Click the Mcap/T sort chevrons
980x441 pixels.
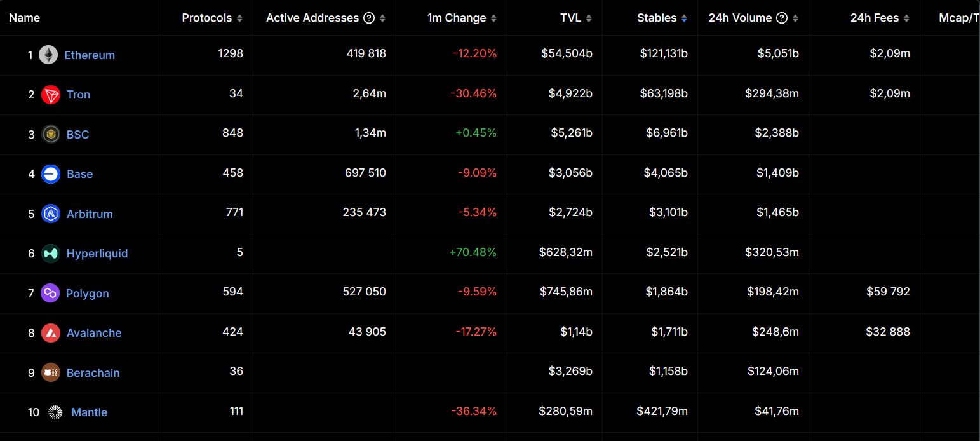(977, 18)
